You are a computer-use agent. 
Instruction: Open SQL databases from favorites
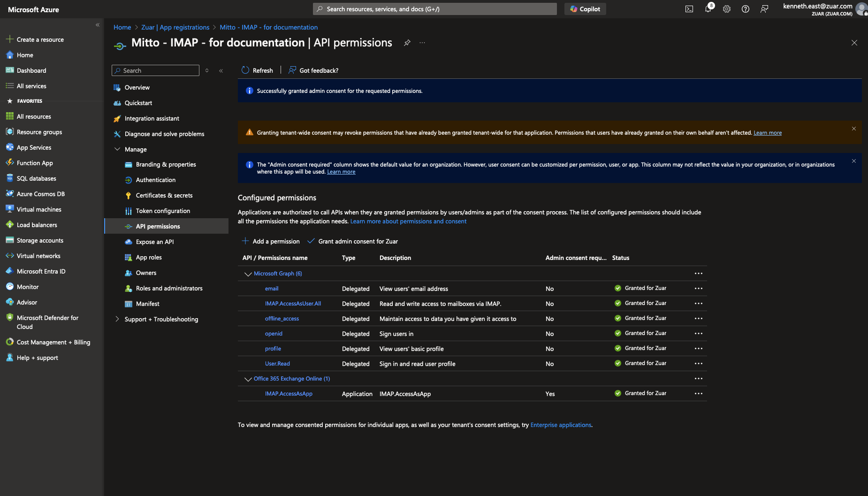(x=36, y=178)
